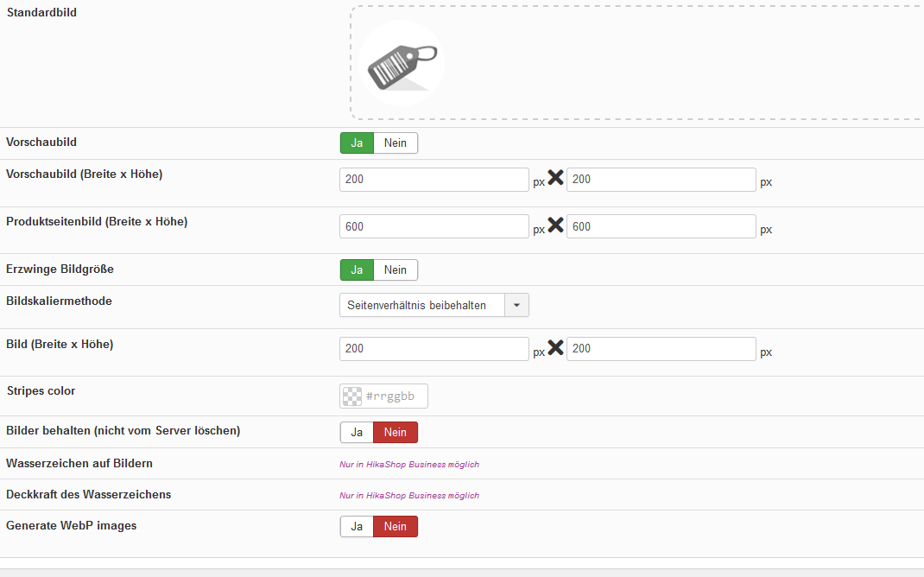The width and height of the screenshot is (924, 577).
Task: Disable Erzwinge Bildgröße with Nein
Action: point(396,270)
